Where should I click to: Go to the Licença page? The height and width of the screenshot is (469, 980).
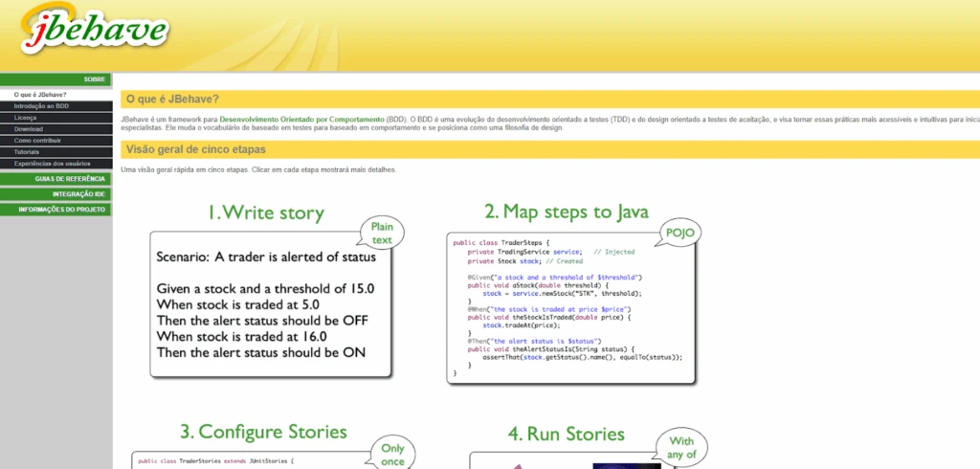pyautogui.click(x=26, y=118)
